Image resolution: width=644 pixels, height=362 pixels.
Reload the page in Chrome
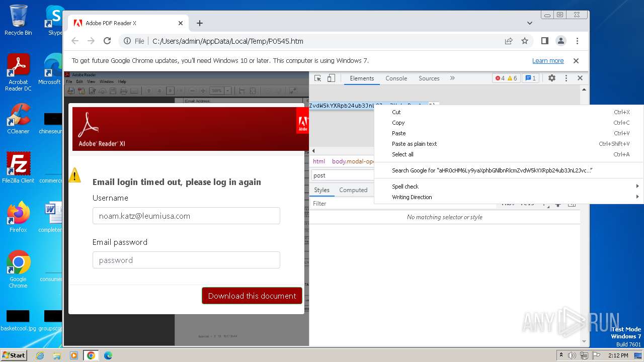107,41
